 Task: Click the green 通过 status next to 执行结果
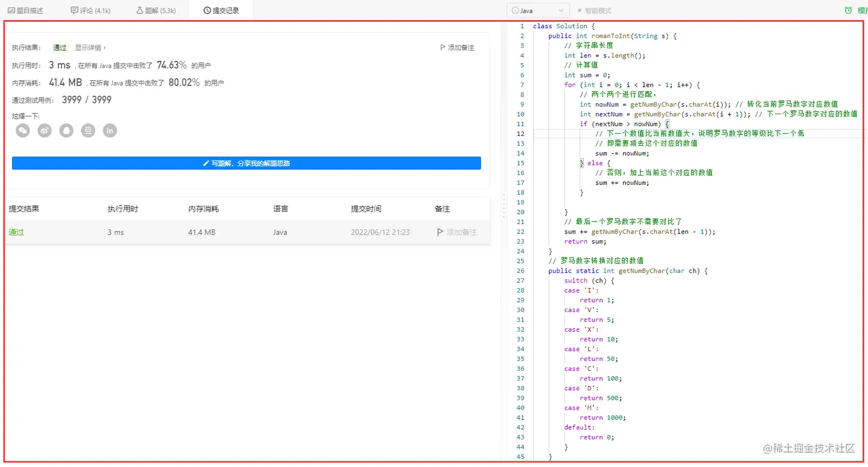point(60,48)
